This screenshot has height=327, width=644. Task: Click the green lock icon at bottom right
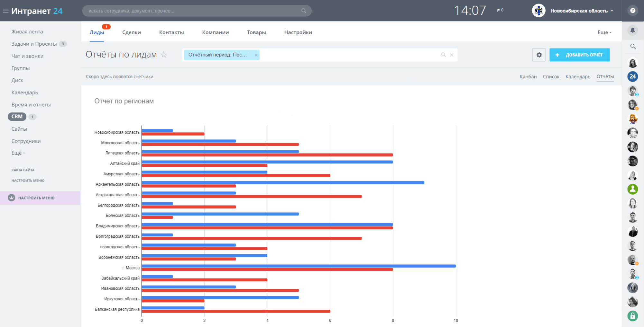click(x=632, y=316)
